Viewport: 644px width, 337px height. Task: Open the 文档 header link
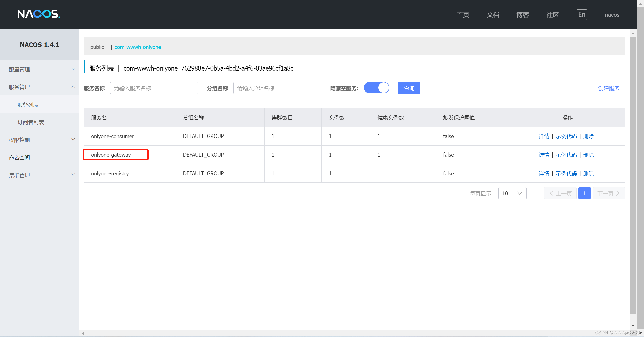493,15
